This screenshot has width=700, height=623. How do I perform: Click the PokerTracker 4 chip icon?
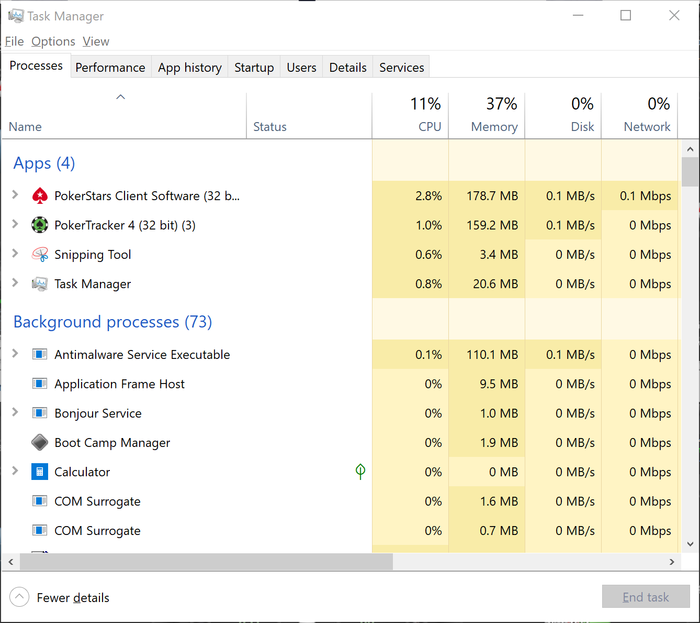(x=40, y=225)
